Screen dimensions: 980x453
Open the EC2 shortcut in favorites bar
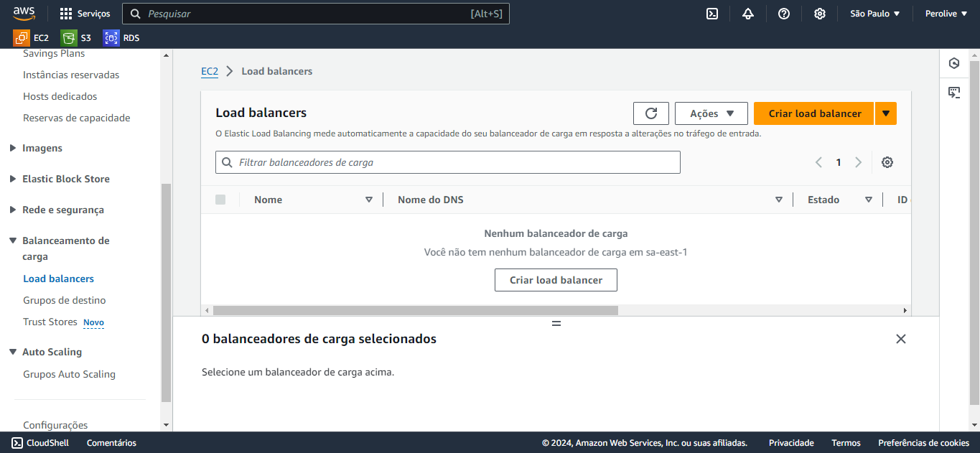pyautogui.click(x=31, y=38)
